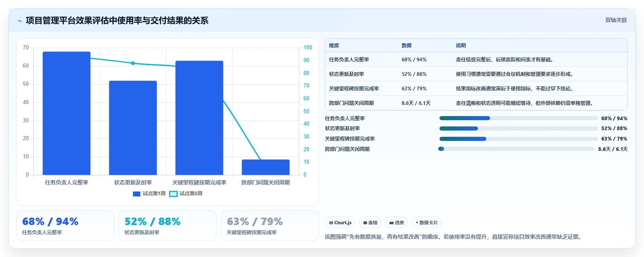Image resolution: width=644 pixels, height=257 pixels.
Task: Click the 任务负责人完整率 x-axis label
Action: 66,182
